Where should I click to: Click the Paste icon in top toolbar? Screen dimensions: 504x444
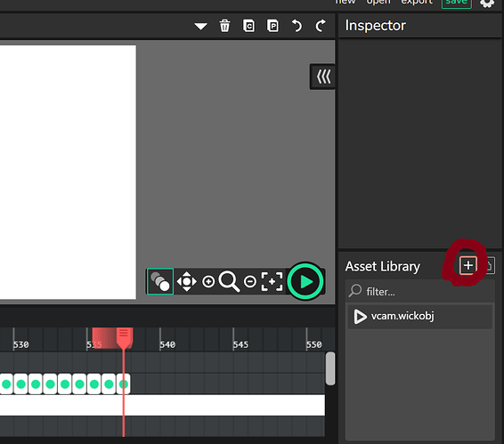click(272, 26)
